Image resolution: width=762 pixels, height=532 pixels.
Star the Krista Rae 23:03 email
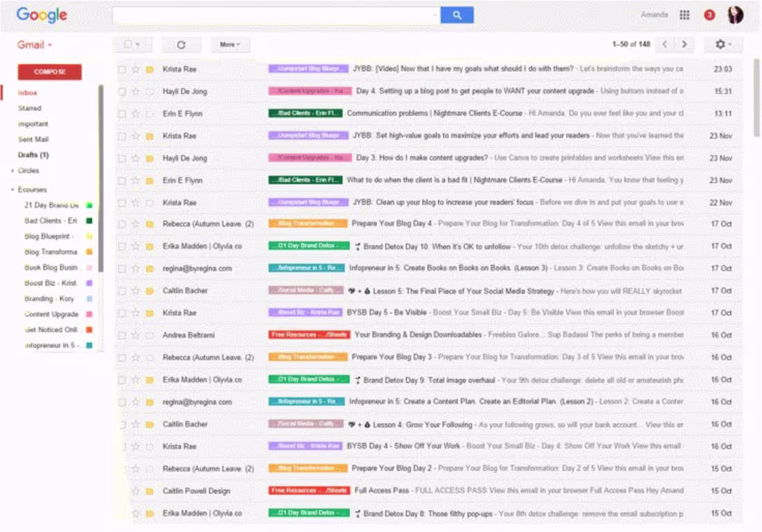[136, 69]
